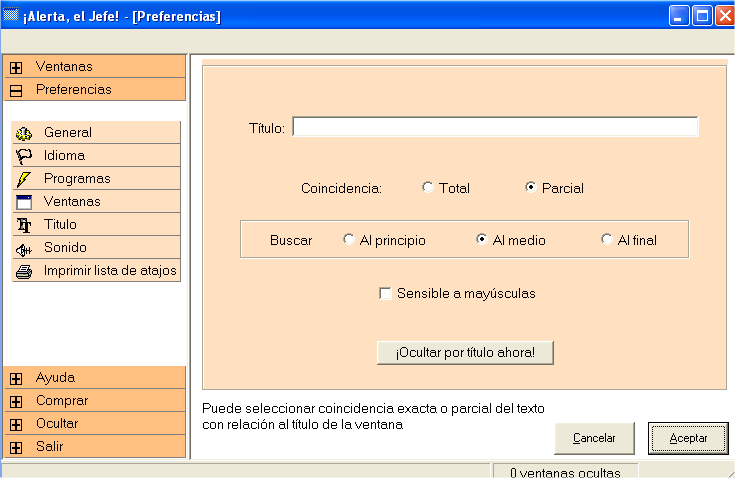Screen dimensions: 735x478
Task: Click the Sonido sound wave icon
Action: [x=24, y=250]
